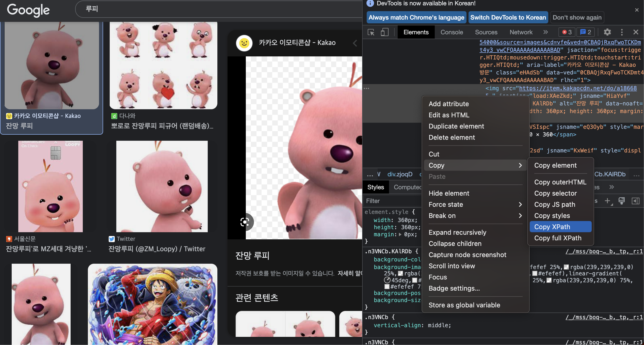644x345 pixels.
Task: Choose Cut in the context menu
Action: [475, 154]
